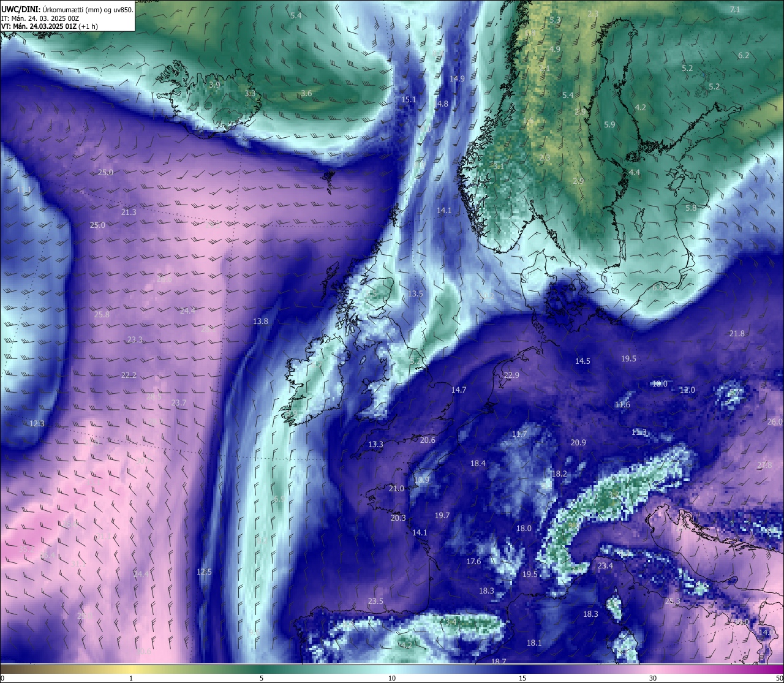Click the VT valid time line reading 01Z
Image resolution: width=784 pixels, height=683 pixels.
point(50,26)
